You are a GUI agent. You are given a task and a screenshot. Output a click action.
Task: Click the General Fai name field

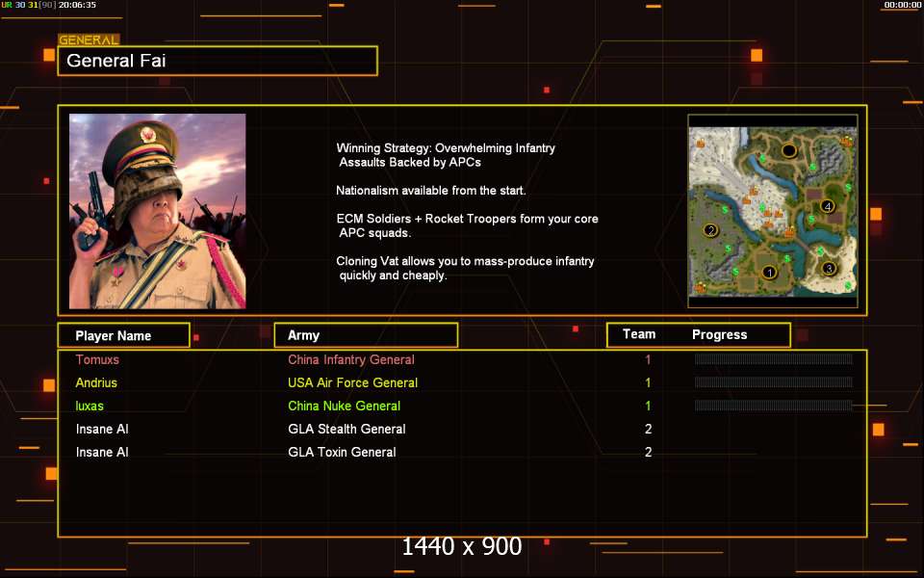(x=218, y=61)
